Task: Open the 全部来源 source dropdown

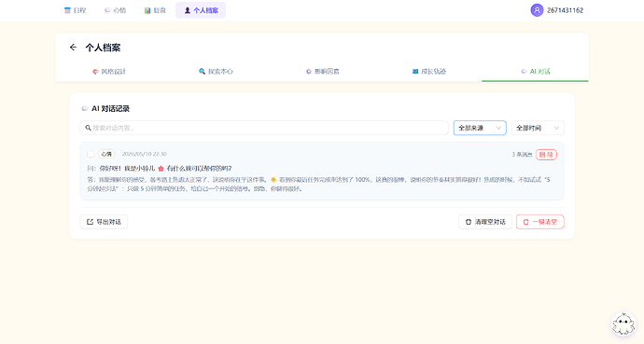Action: 480,128
